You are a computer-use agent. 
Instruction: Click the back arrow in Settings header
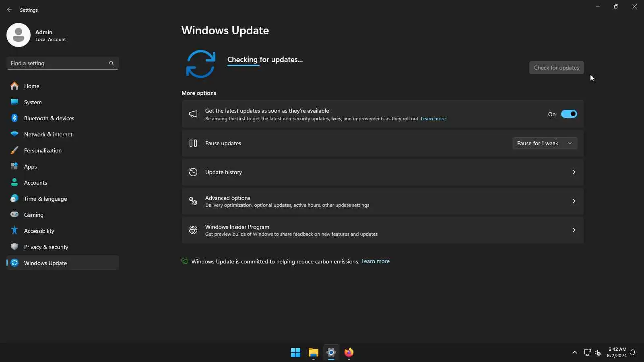[10, 10]
